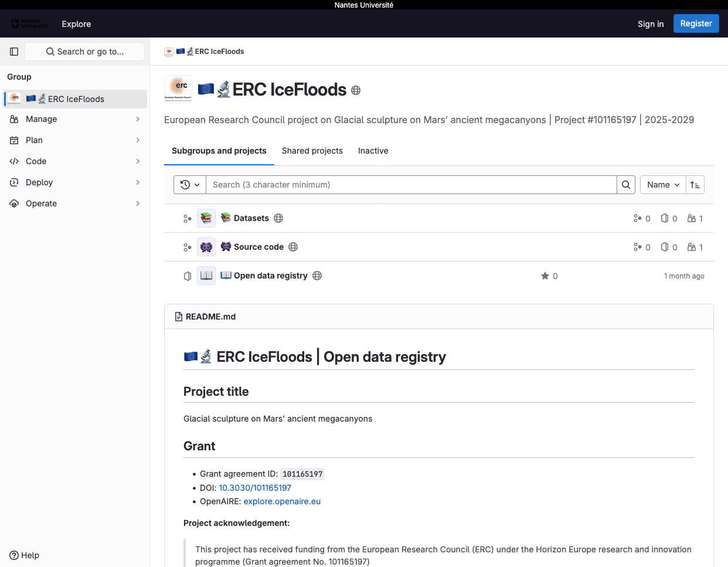Click the '1 month ago' timestamp
The image size is (728, 567).
pos(684,276)
